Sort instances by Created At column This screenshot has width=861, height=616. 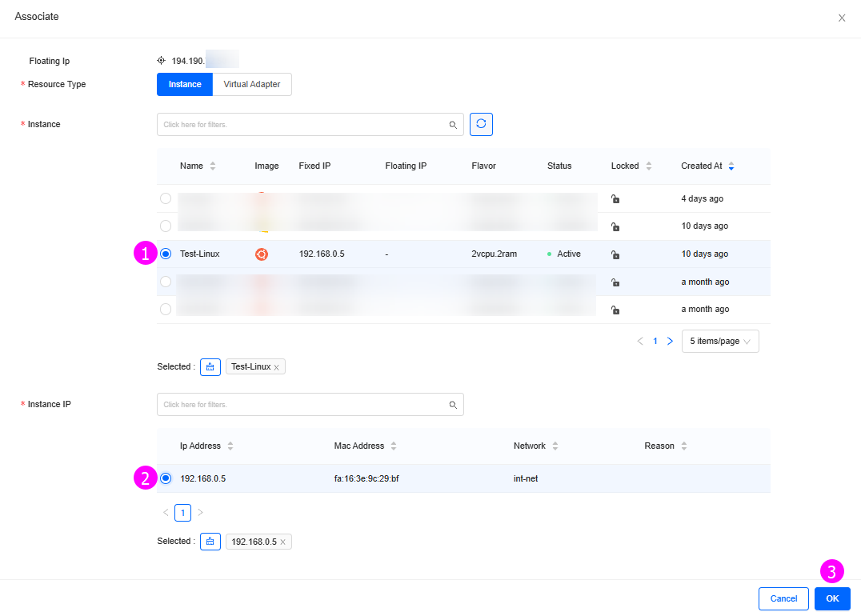731,166
